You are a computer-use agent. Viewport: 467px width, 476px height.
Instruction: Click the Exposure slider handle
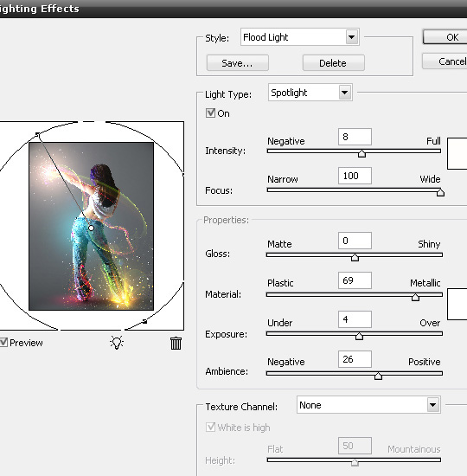coord(359,336)
